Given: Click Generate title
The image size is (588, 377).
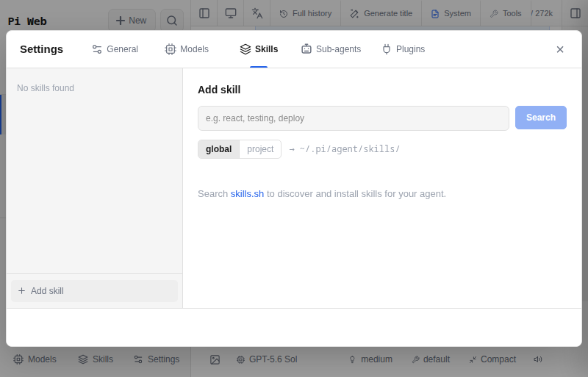Looking at the screenshot, I should click(x=381, y=13).
